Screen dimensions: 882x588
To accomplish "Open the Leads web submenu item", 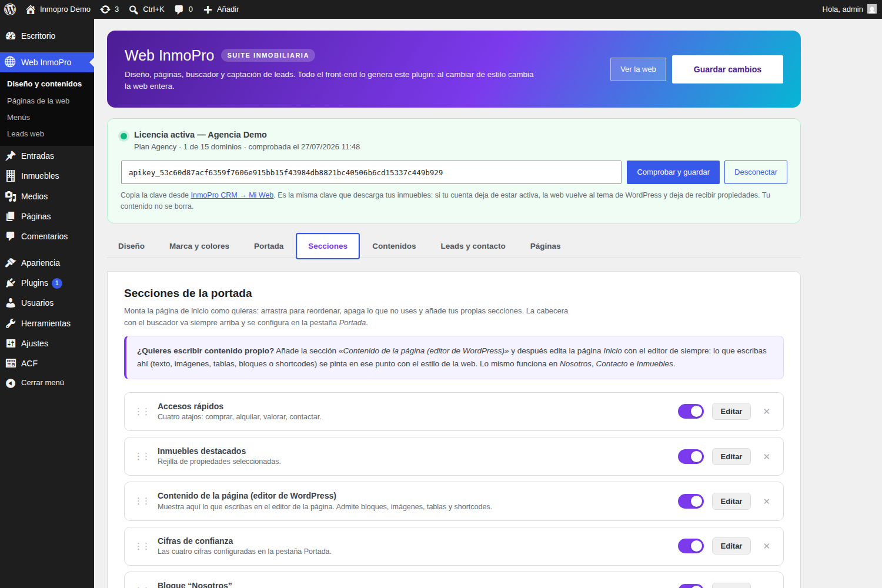I will [25, 134].
